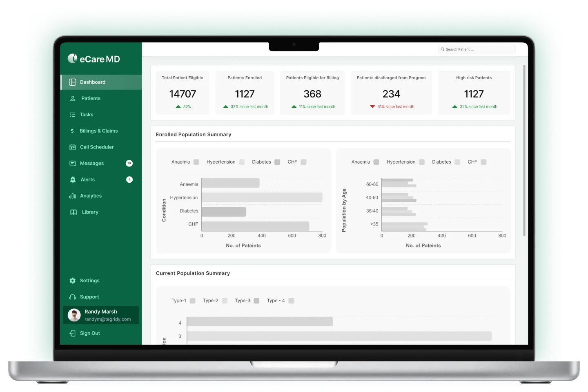
Task: Click the Messages chat icon
Action: [x=73, y=163]
